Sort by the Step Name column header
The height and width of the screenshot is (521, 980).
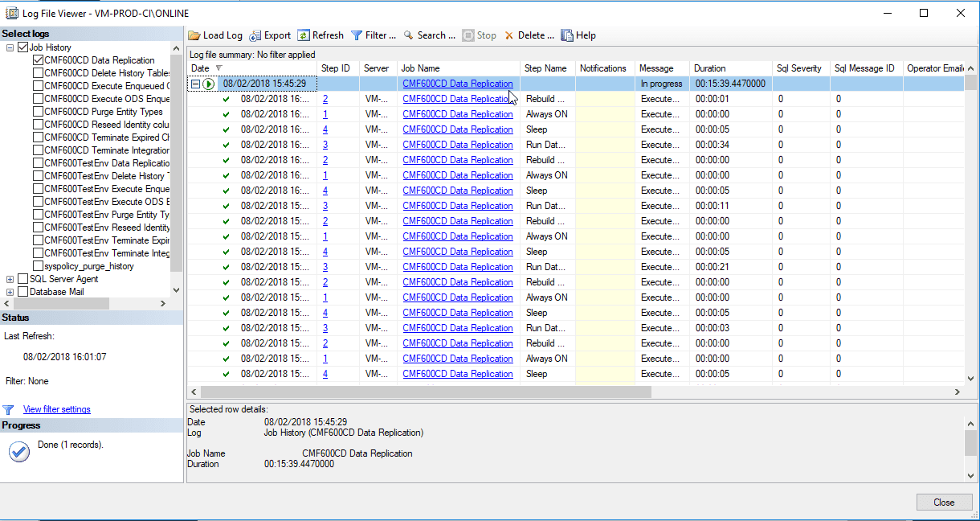545,68
